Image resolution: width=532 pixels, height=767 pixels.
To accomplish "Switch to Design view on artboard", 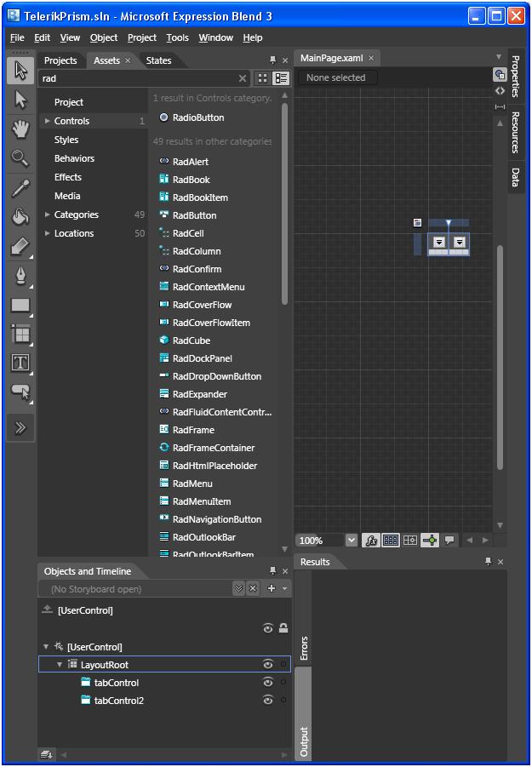I will click(x=500, y=75).
